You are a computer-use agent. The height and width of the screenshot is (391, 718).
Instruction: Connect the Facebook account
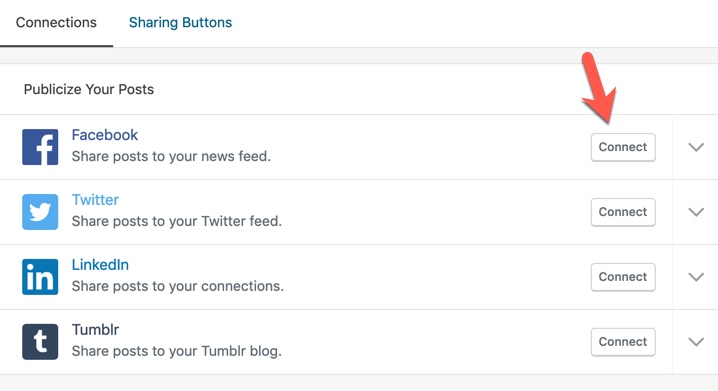coord(623,147)
